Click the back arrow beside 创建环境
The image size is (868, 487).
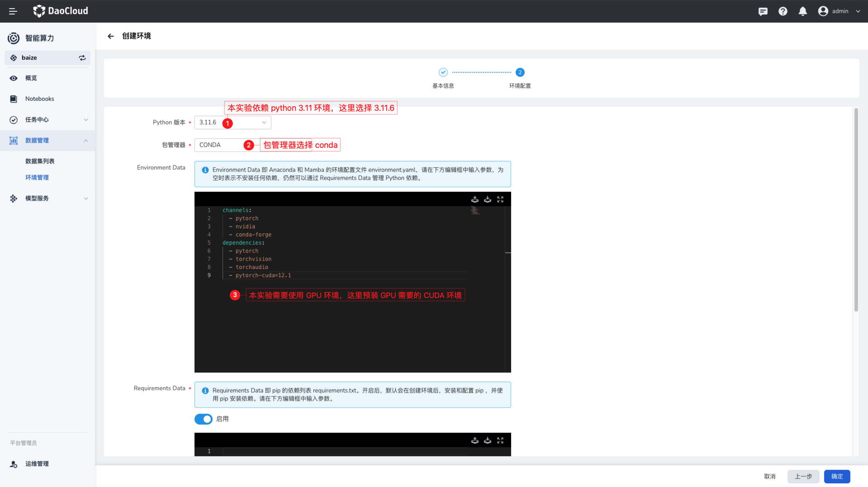[x=111, y=36]
